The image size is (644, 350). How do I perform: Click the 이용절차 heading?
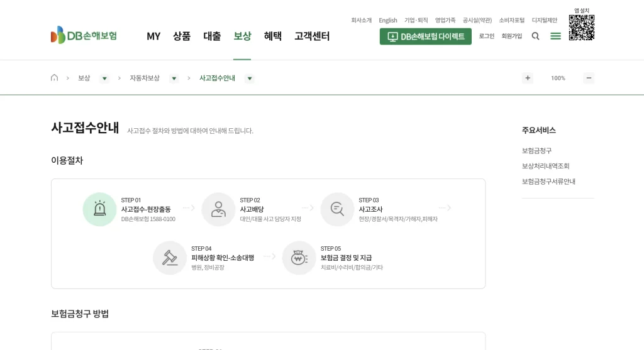67,160
